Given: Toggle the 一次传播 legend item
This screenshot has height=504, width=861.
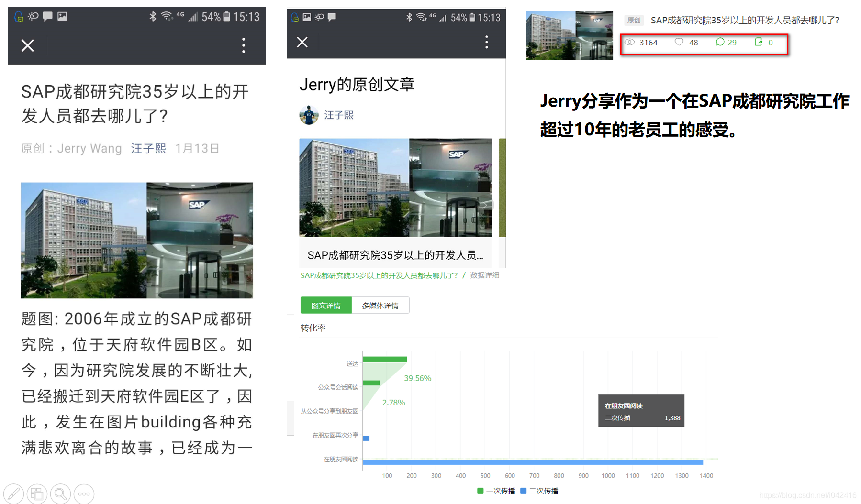Looking at the screenshot, I should click(496, 491).
